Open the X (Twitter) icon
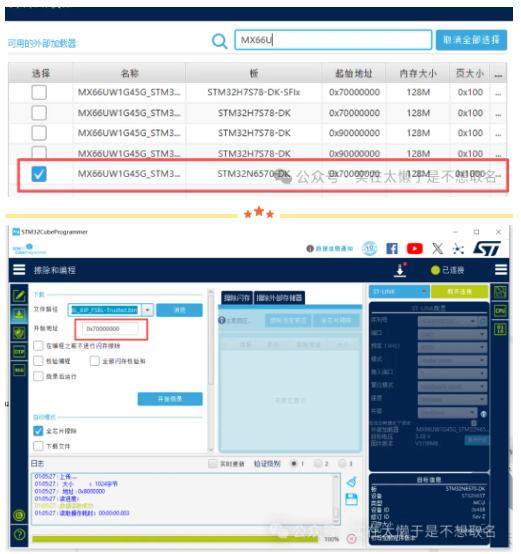 pyautogui.click(x=437, y=249)
